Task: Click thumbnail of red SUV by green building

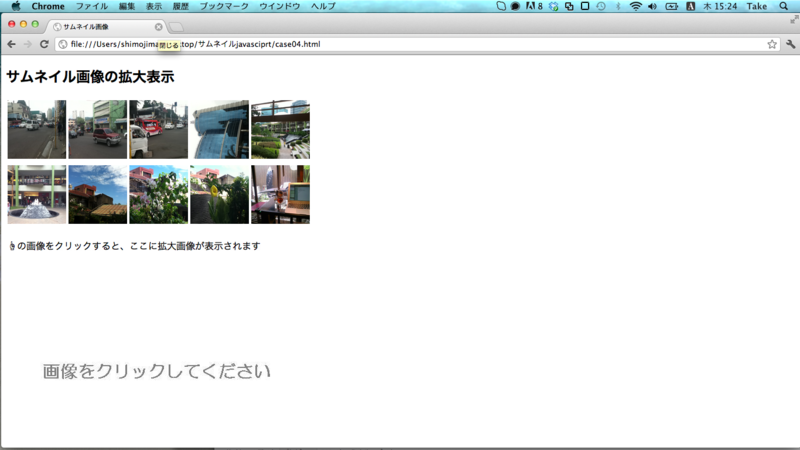Action: click(97, 129)
